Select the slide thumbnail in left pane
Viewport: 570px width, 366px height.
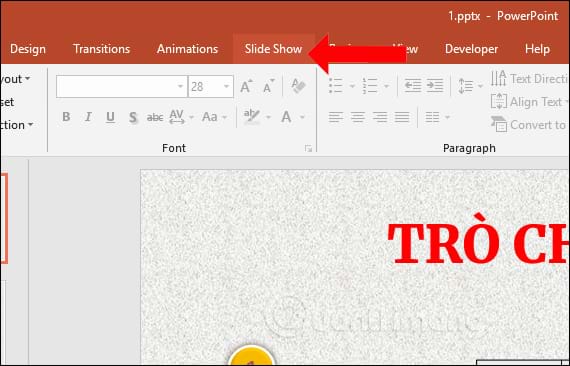[x=4, y=218]
